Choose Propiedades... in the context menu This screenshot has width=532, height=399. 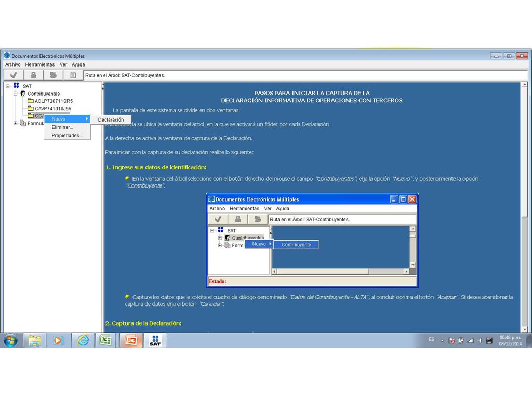click(67, 136)
